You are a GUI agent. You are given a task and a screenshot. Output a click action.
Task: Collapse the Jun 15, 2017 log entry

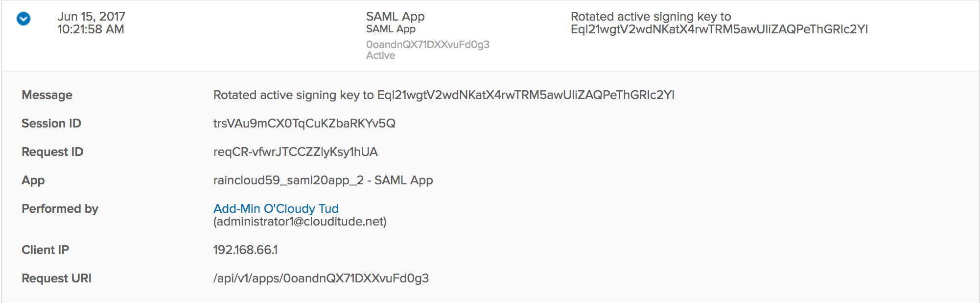[x=23, y=19]
